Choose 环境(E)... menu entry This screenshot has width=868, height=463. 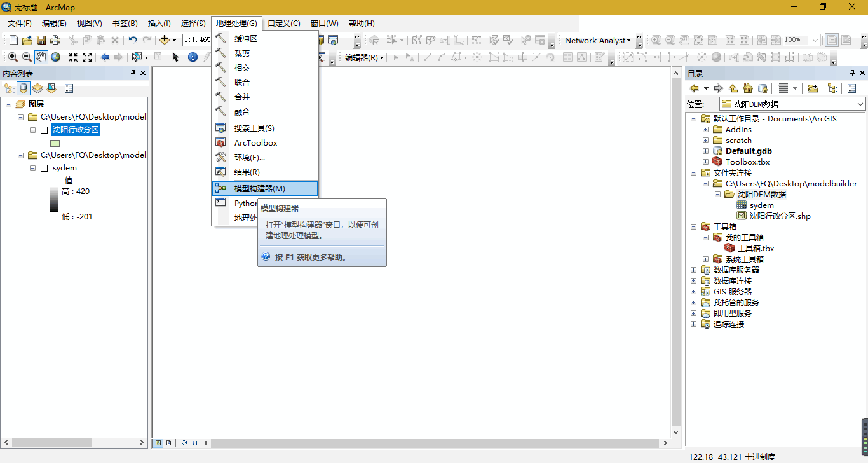[x=265, y=158]
